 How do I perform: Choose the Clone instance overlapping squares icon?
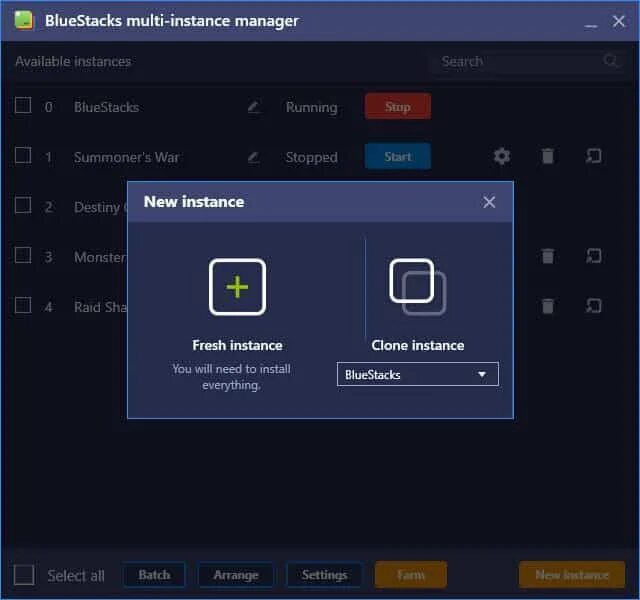(418, 287)
